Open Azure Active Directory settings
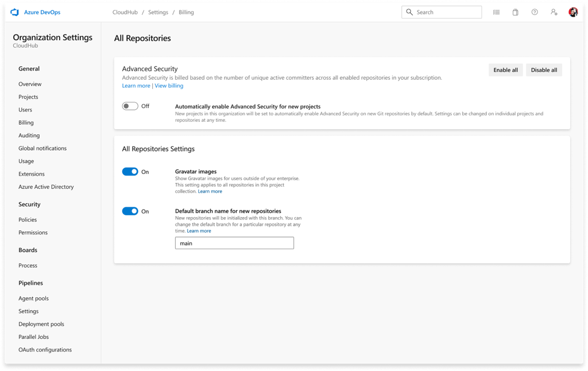588x371 pixels. click(x=46, y=187)
